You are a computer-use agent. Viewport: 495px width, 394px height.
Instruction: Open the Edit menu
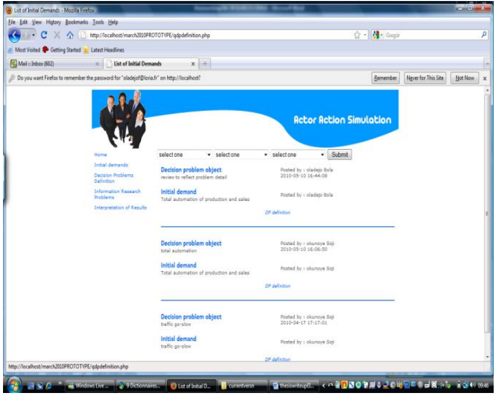[24, 22]
